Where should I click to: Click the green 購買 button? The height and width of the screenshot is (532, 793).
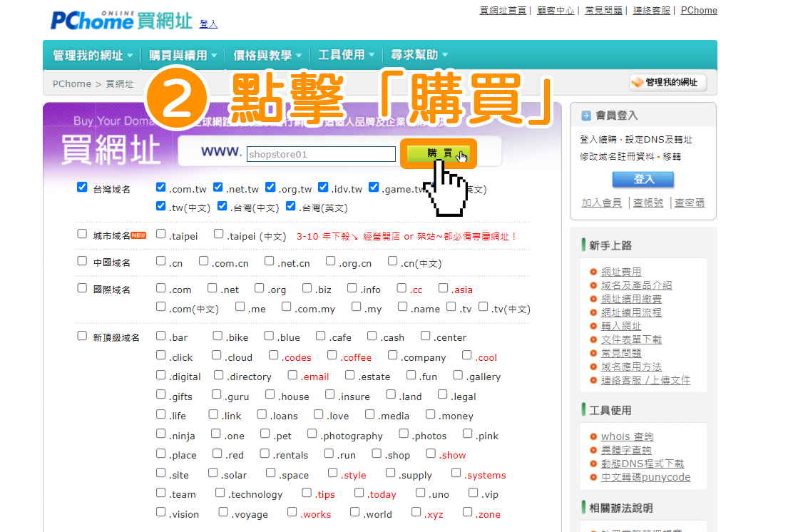[x=439, y=153]
